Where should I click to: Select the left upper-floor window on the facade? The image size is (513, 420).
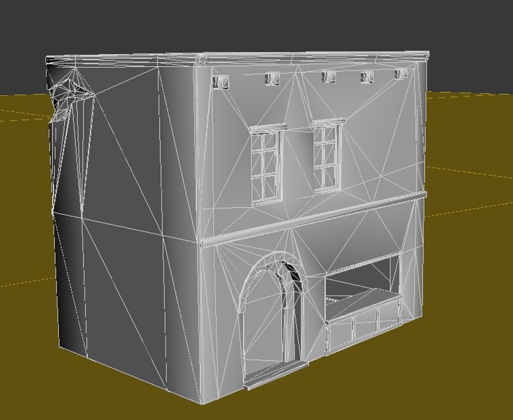point(267,164)
